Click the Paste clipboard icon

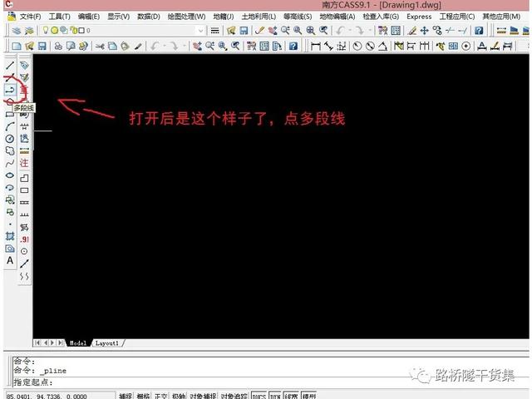(x=126, y=46)
